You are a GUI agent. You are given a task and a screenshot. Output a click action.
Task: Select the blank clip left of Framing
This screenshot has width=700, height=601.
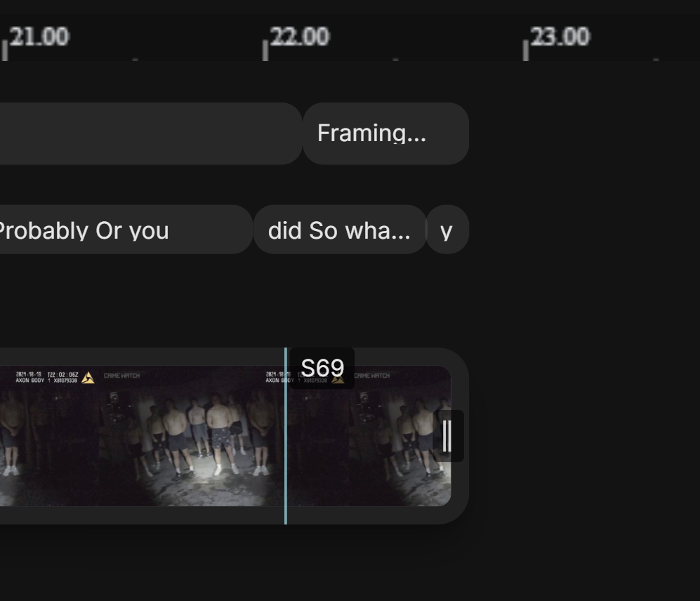pos(151,133)
